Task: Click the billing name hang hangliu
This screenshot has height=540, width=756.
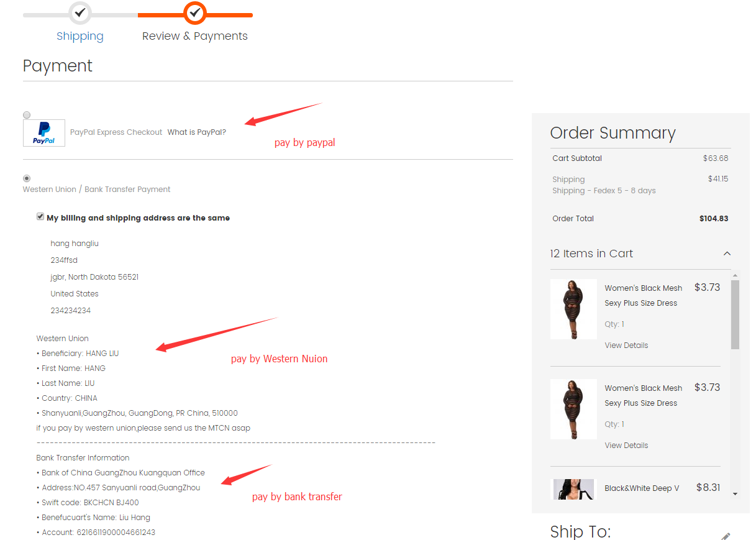Action: [75, 244]
